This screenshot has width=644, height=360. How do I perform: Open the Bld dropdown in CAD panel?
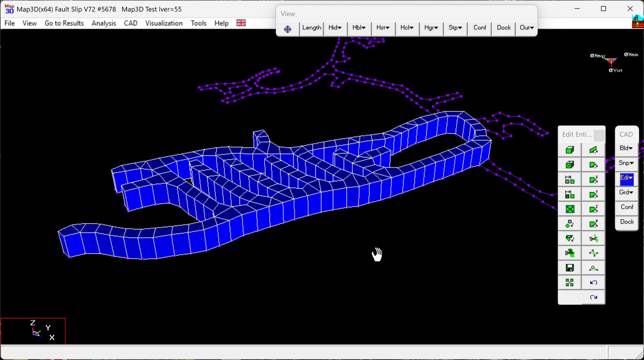coord(626,148)
